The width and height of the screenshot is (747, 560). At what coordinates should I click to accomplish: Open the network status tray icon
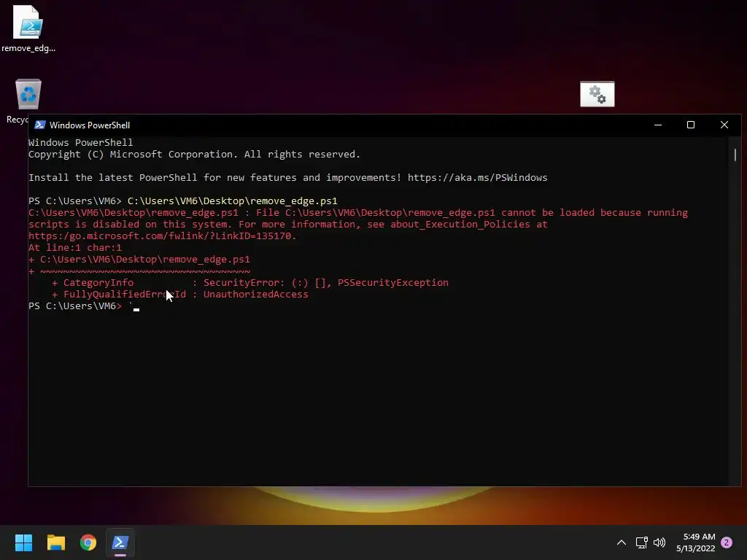click(642, 542)
